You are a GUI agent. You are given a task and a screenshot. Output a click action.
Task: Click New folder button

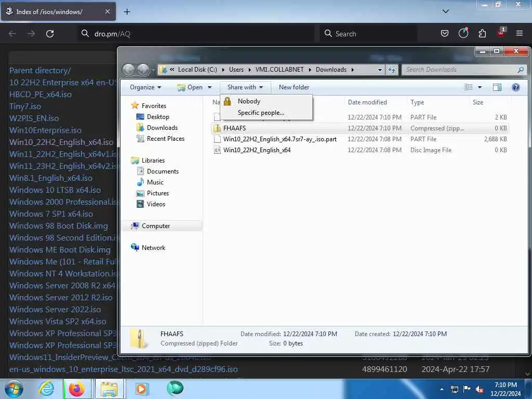[x=294, y=87]
